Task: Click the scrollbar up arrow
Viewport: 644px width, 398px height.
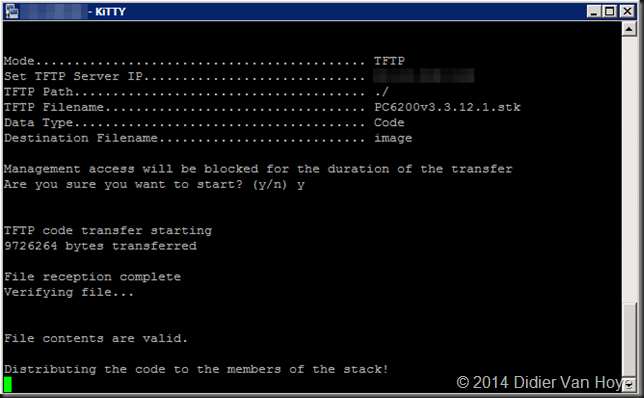Action: point(629,30)
